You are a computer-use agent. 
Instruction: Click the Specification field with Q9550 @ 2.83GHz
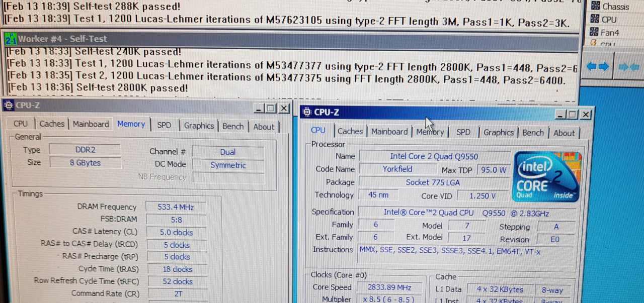[x=466, y=213]
